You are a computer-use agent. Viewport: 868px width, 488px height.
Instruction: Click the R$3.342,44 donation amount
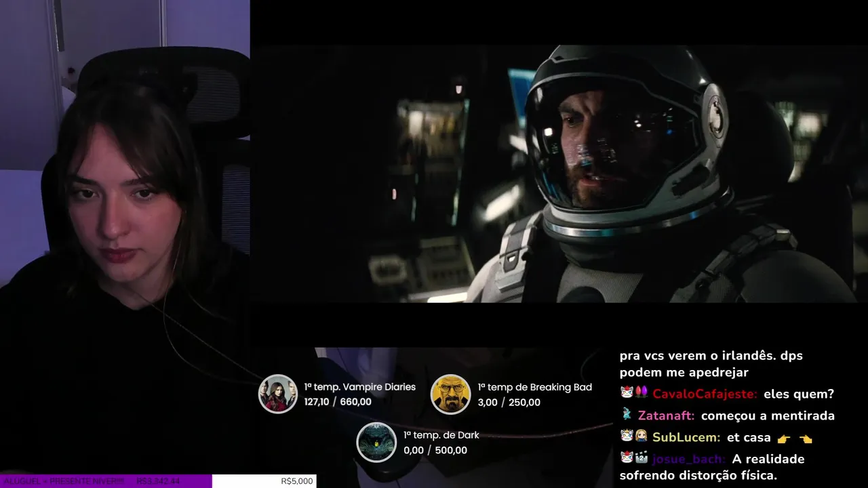(158, 481)
